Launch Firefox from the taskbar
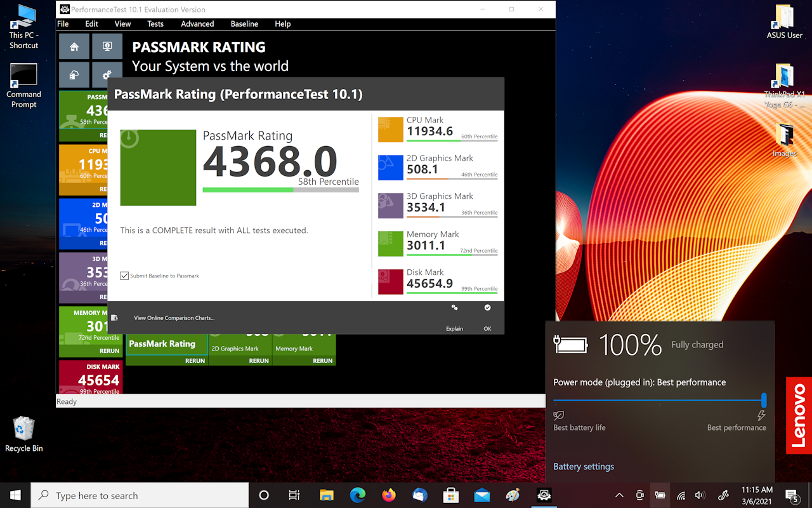The height and width of the screenshot is (508, 812). [x=389, y=495]
